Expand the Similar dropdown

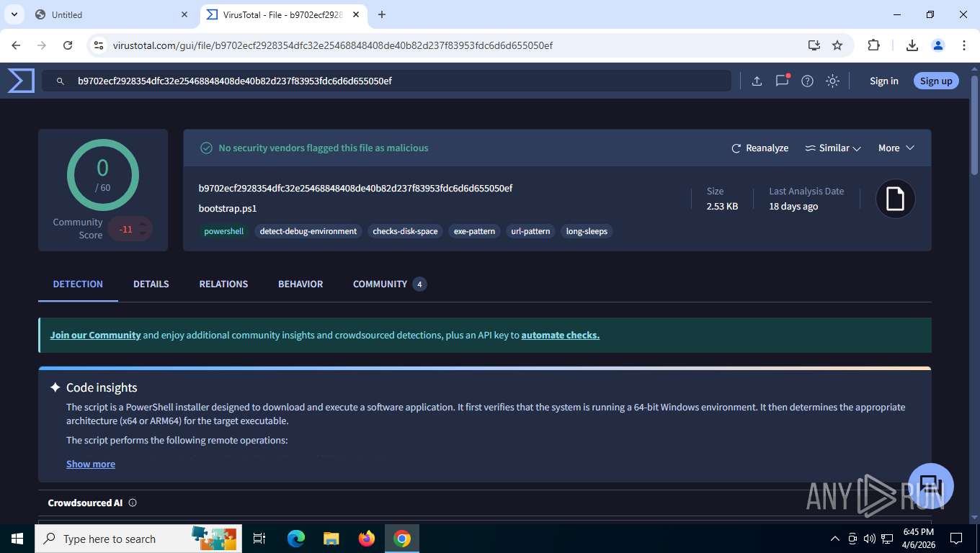coord(833,148)
